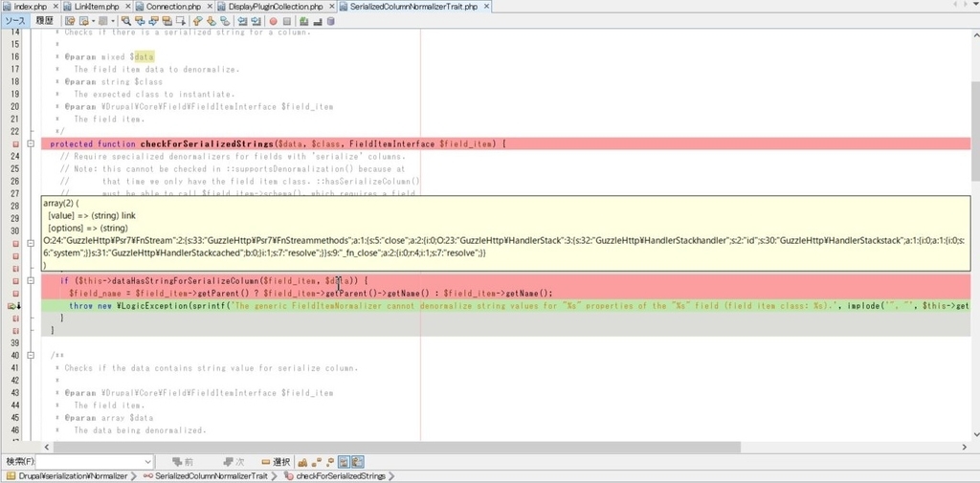Image resolution: width=980 pixels, height=483 pixels.
Task: Click the shift line left toolbar icon
Action: 241,21
